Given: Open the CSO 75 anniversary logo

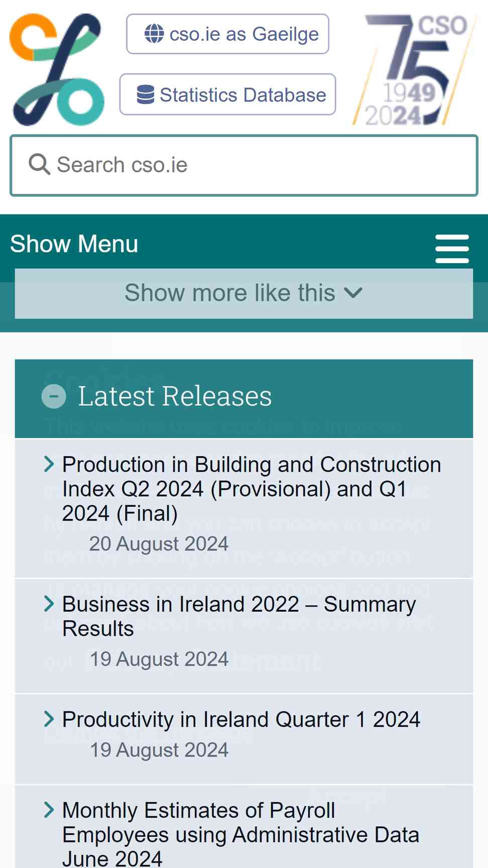Looking at the screenshot, I should (x=415, y=69).
